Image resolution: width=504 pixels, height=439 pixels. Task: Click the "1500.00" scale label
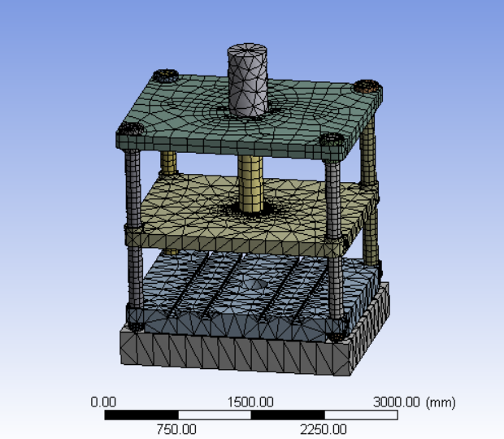tap(250, 402)
